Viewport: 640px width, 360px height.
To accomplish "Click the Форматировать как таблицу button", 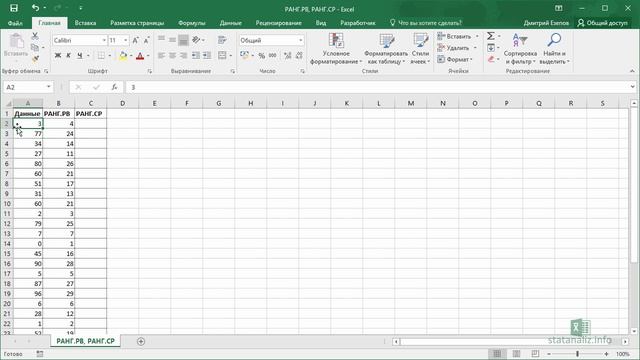I will 386,49.
